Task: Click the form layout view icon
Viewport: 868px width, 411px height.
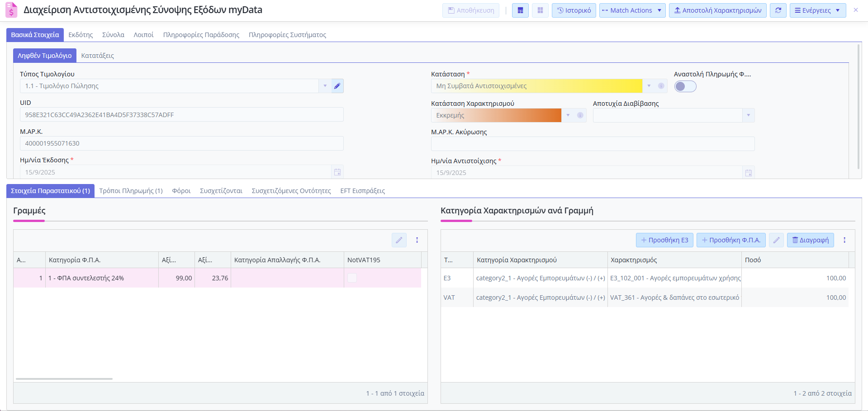Action: pos(520,10)
